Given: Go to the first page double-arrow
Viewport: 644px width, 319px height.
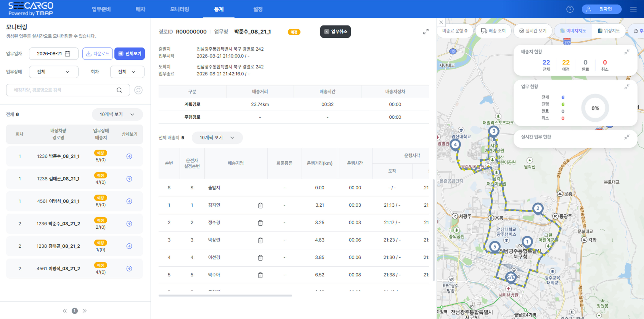Looking at the screenshot, I should point(65,311).
